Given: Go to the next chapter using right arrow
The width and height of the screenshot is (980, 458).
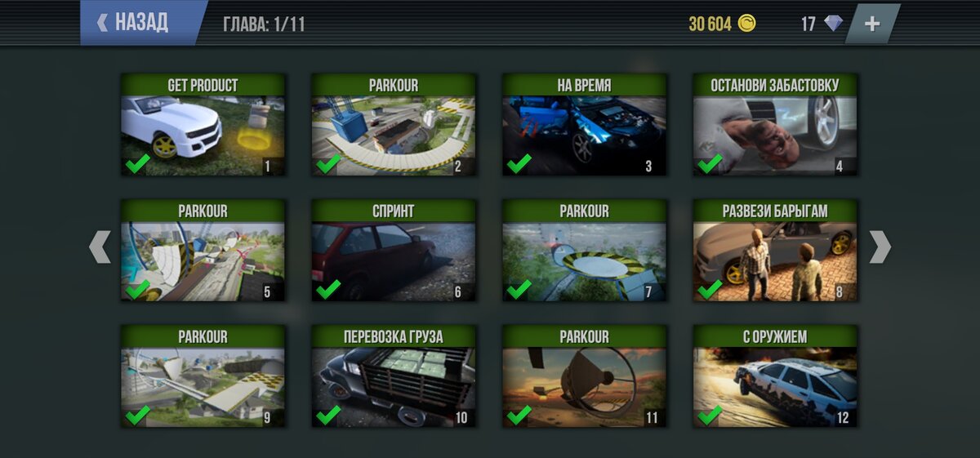Looking at the screenshot, I should 880,247.
